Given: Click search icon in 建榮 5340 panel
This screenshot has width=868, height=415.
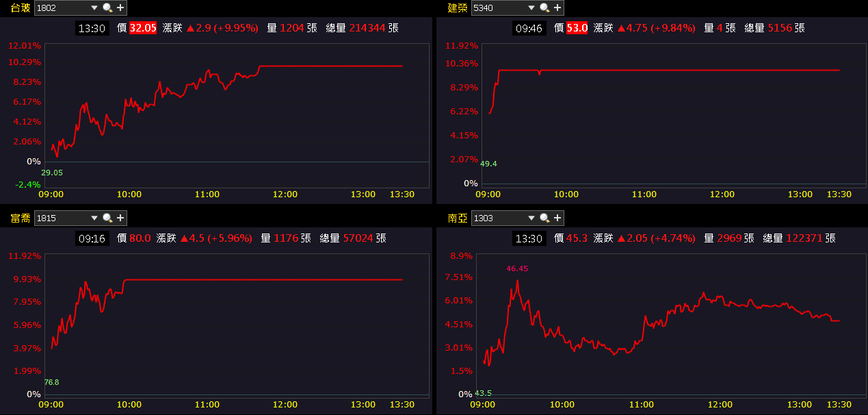Looking at the screenshot, I should point(544,8).
